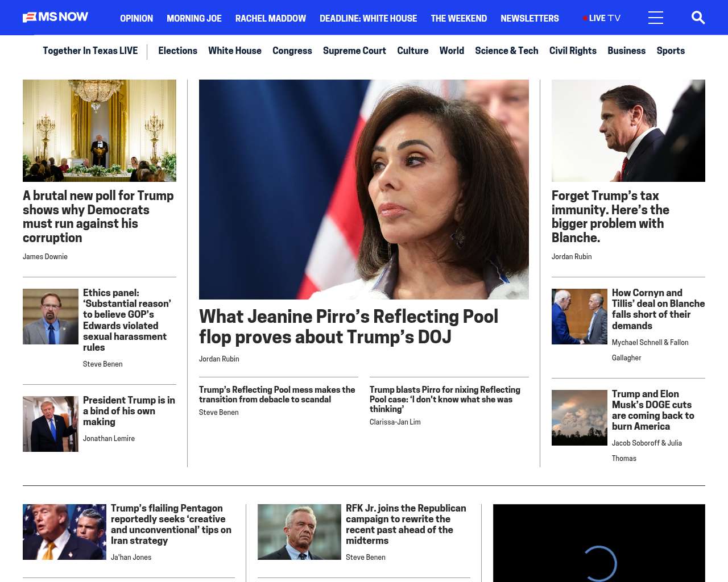Select Civil Rights topic
The image size is (728, 582).
click(x=573, y=51)
